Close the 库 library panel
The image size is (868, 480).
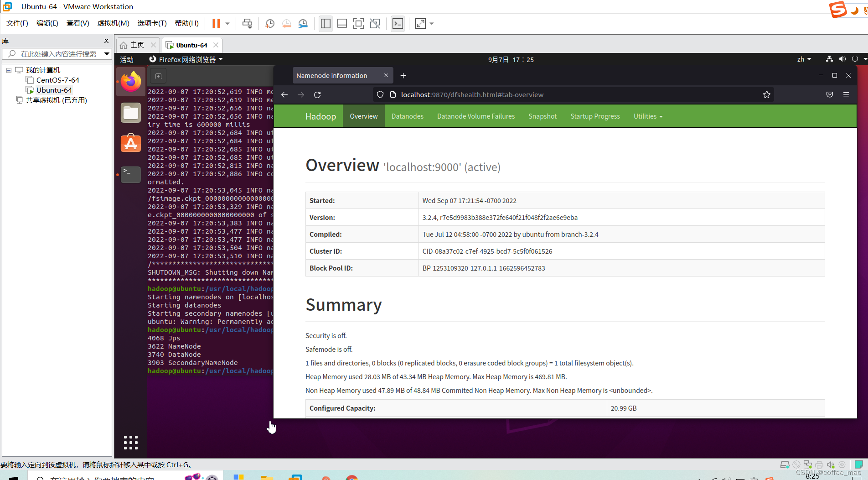tap(106, 41)
